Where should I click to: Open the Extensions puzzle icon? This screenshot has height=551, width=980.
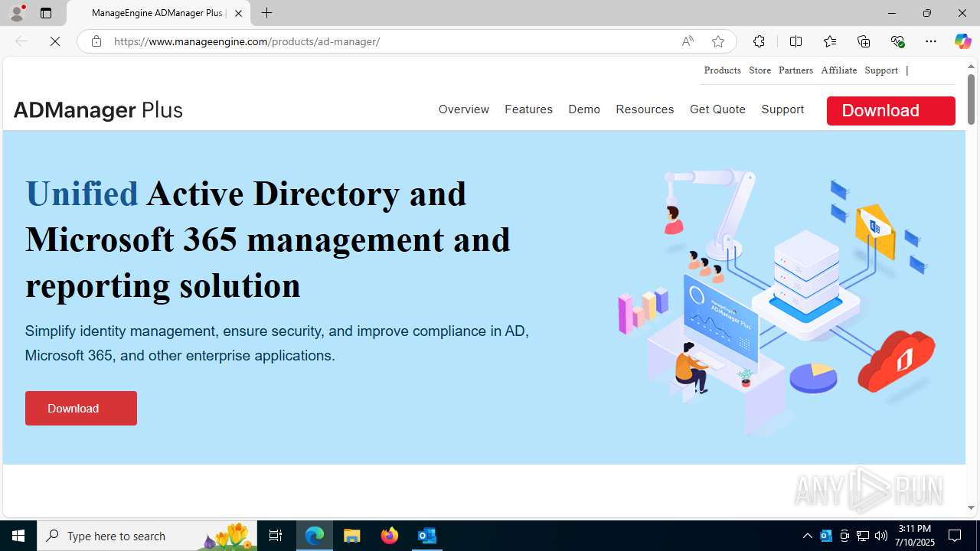click(x=759, y=41)
